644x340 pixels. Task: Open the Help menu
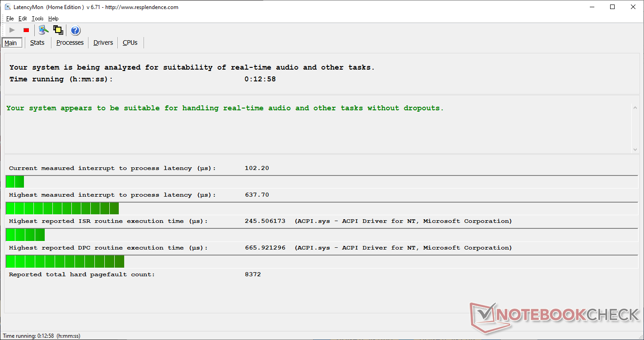53,19
